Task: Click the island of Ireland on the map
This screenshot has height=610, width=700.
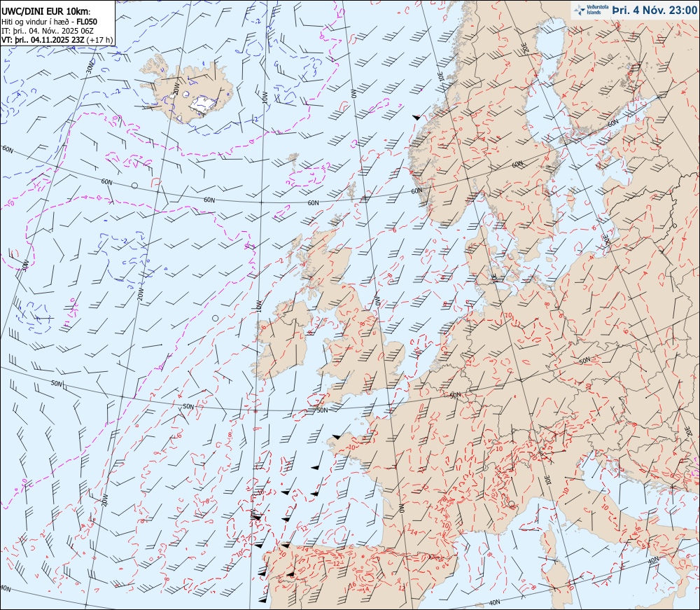Action: [284, 338]
